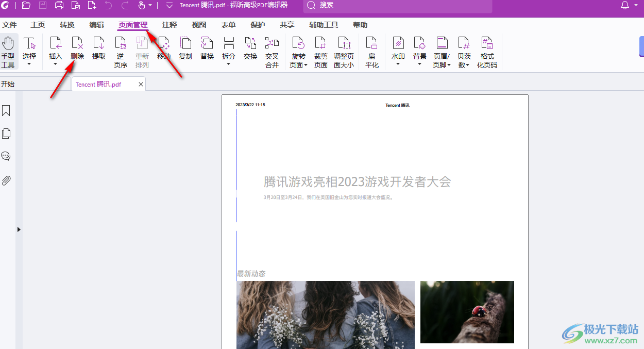The width and height of the screenshot is (644, 349).
Task: Switch to the 主页 tab
Action: coord(38,25)
